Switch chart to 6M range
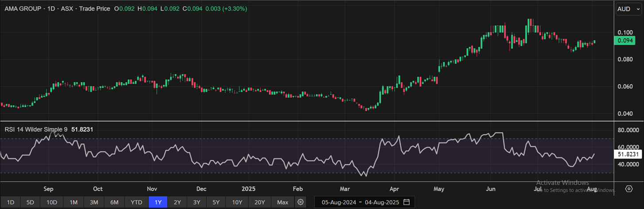This screenshot has width=644, height=209. click(114, 202)
